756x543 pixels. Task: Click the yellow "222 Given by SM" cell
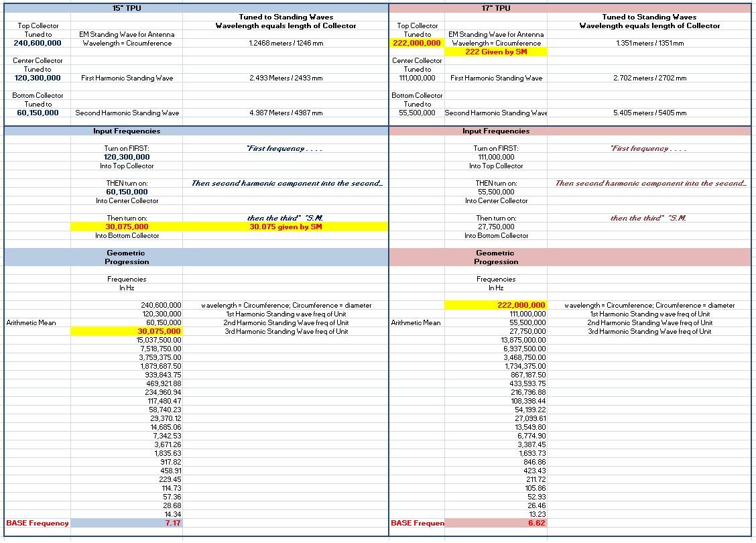click(x=495, y=52)
